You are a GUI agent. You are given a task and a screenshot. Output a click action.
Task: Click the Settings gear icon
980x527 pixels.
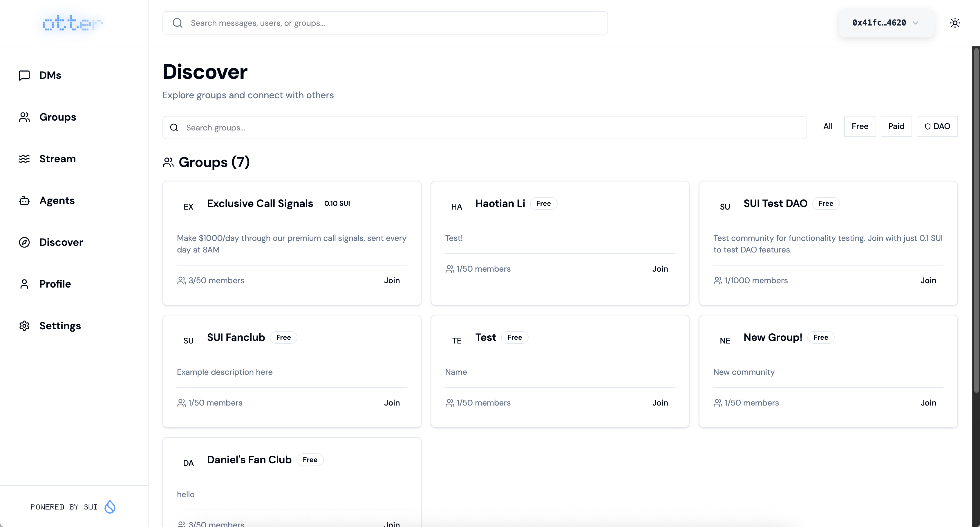(x=24, y=326)
